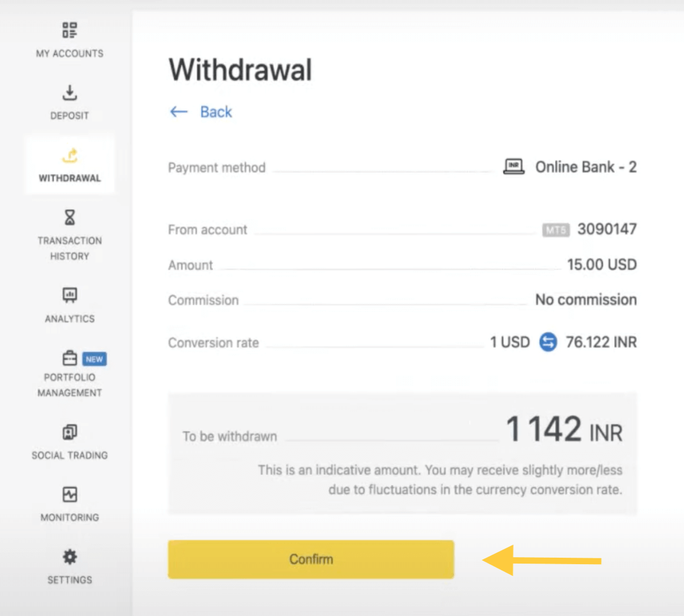This screenshot has width=684, height=616.
Task: Select WITHDRAWAL menu label
Action: [x=69, y=178]
